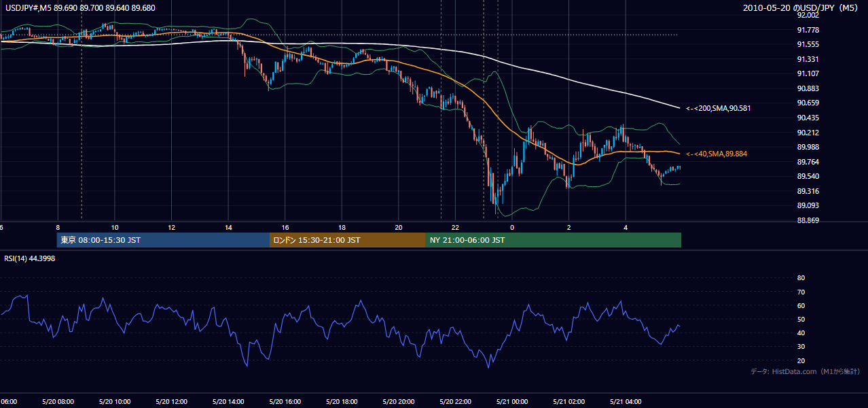Click price axis label 91.555
The height and width of the screenshot is (408, 868).
(x=807, y=44)
